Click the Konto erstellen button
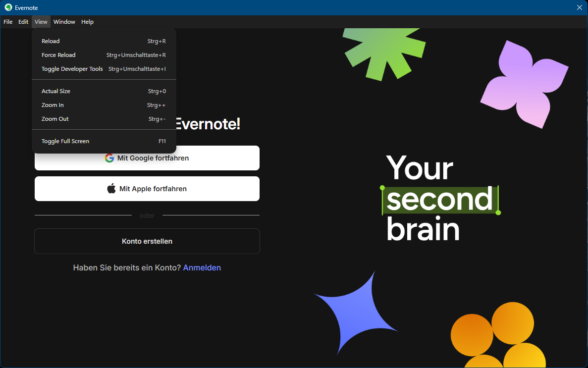 147,241
